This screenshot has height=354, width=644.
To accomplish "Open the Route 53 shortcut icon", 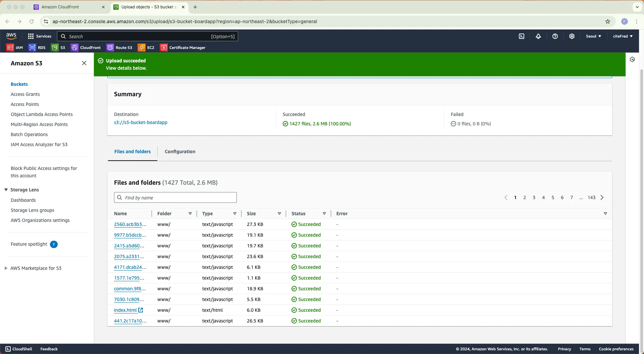I will click(x=119, y=48).
